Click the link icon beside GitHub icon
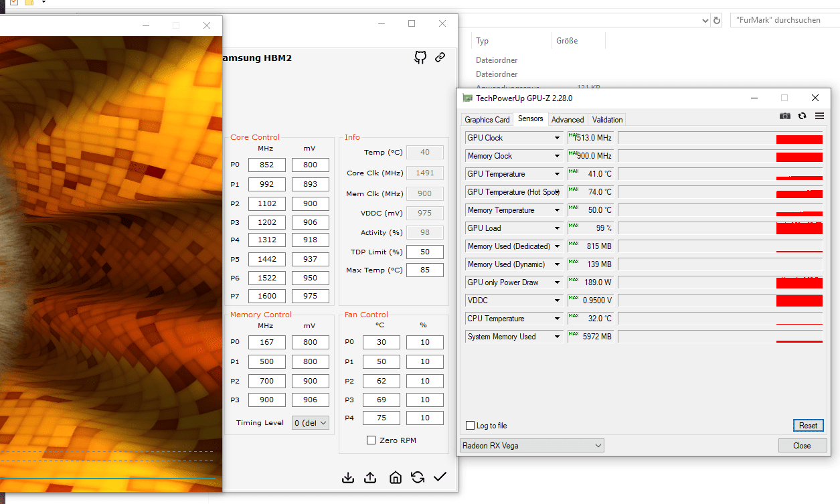 pos(440,58)
